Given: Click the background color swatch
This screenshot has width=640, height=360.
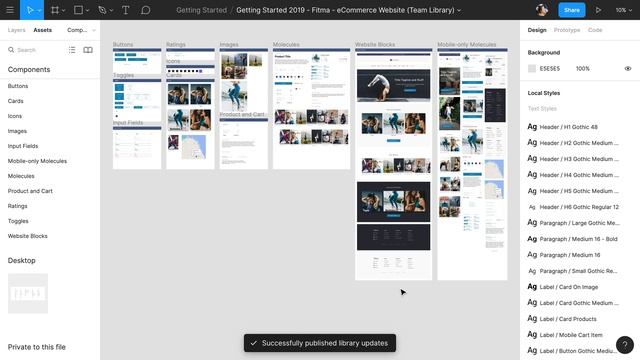Looking at the screenshot, I should (532, 69).
